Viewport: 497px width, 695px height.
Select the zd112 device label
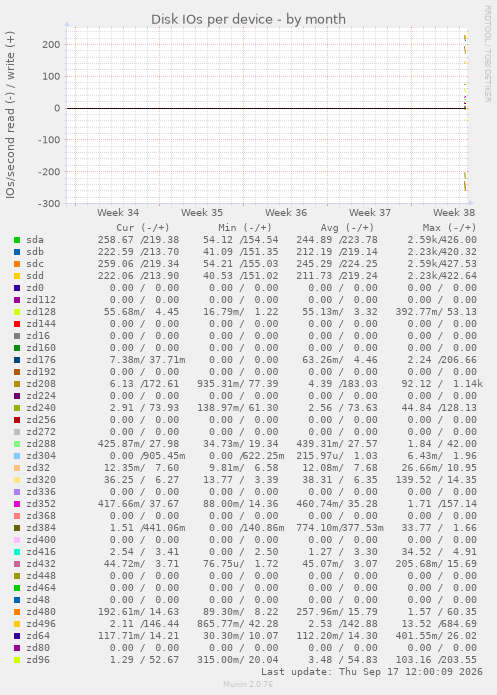(41, 300)
